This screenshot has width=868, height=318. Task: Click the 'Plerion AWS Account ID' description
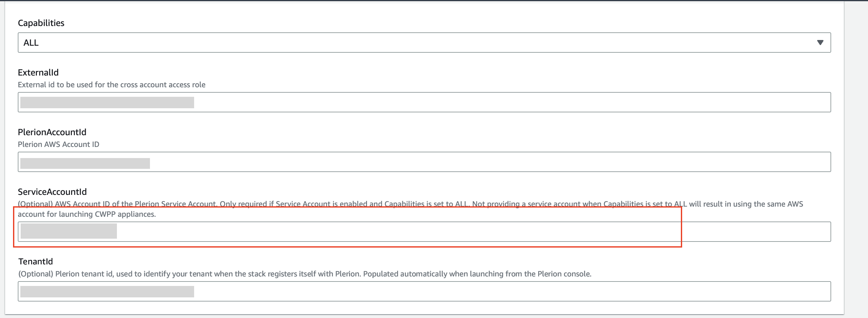[58, 144]
